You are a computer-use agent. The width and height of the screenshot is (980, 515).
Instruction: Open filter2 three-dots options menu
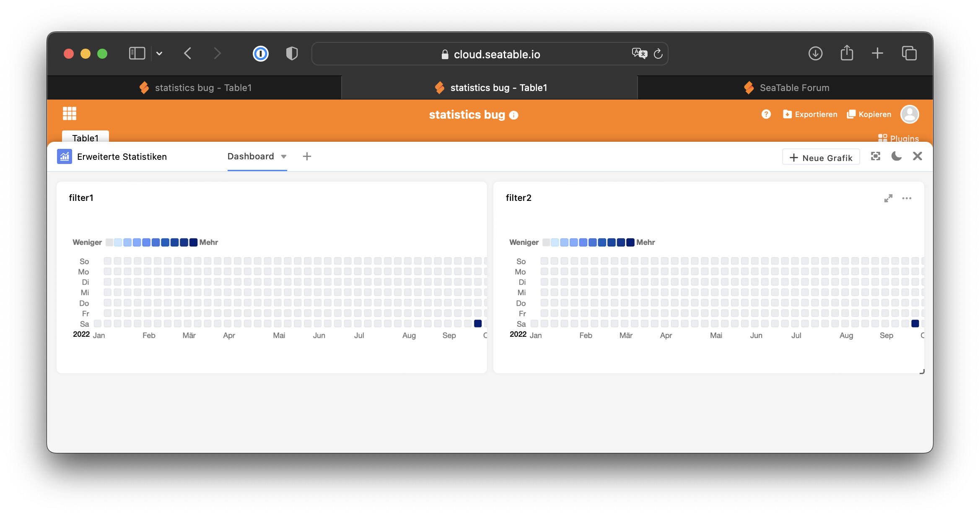[907, 198]
